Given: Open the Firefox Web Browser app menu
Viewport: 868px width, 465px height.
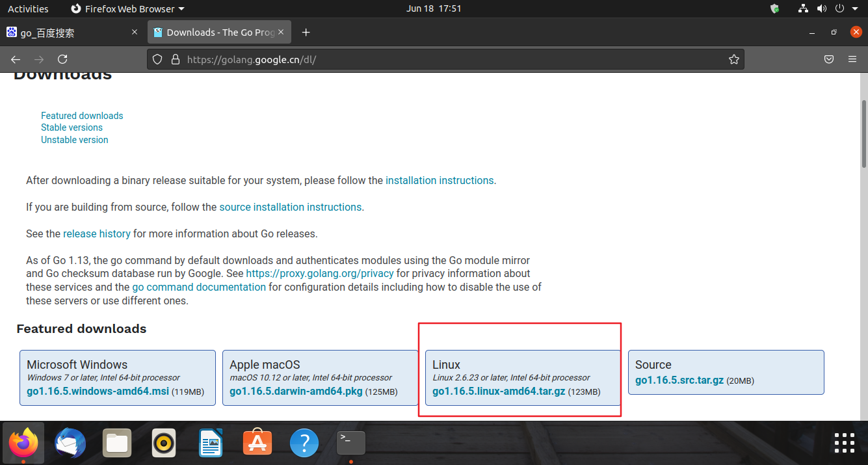Looking at the screenshot, I should [127, 8].
